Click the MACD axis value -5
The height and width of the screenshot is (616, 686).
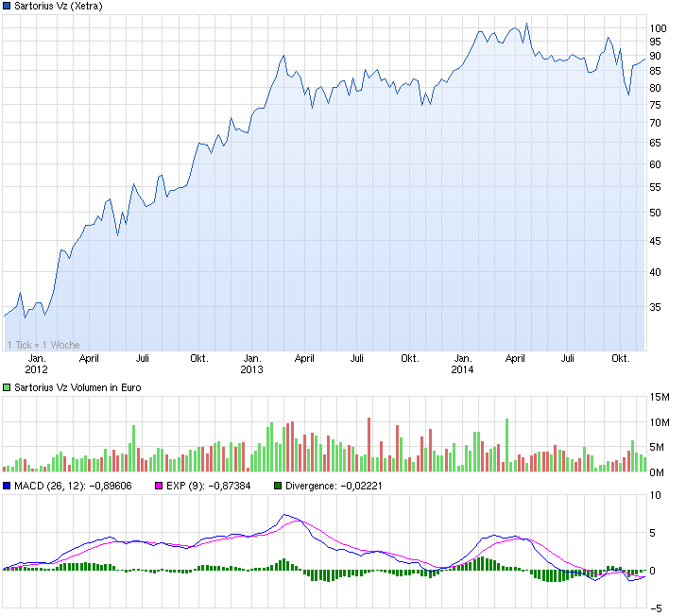click(656, 608)
